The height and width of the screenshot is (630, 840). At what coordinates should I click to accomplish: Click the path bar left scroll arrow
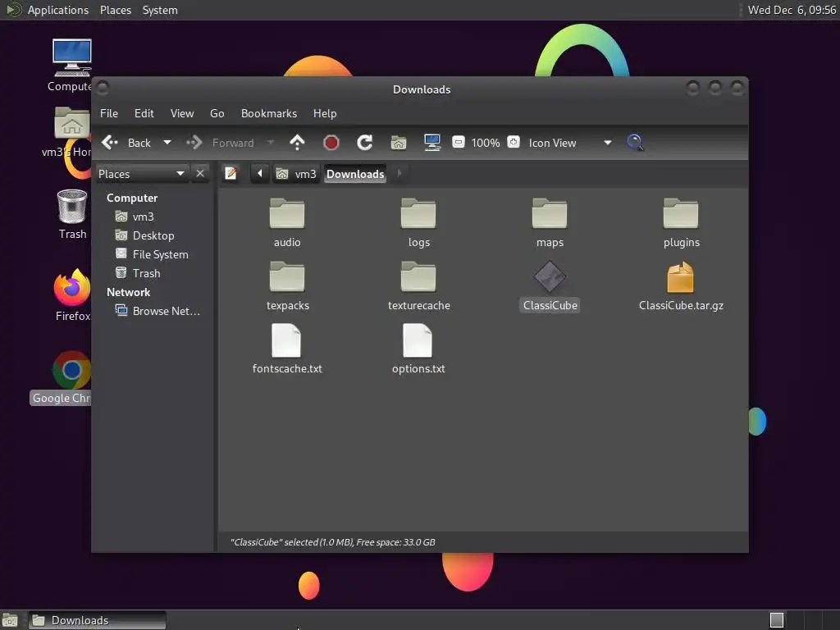pos(260,174)
